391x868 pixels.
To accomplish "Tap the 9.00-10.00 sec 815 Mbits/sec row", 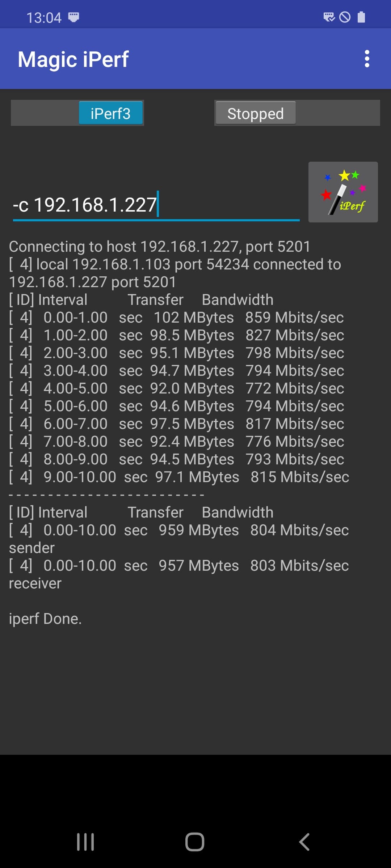I will point(179,477).
